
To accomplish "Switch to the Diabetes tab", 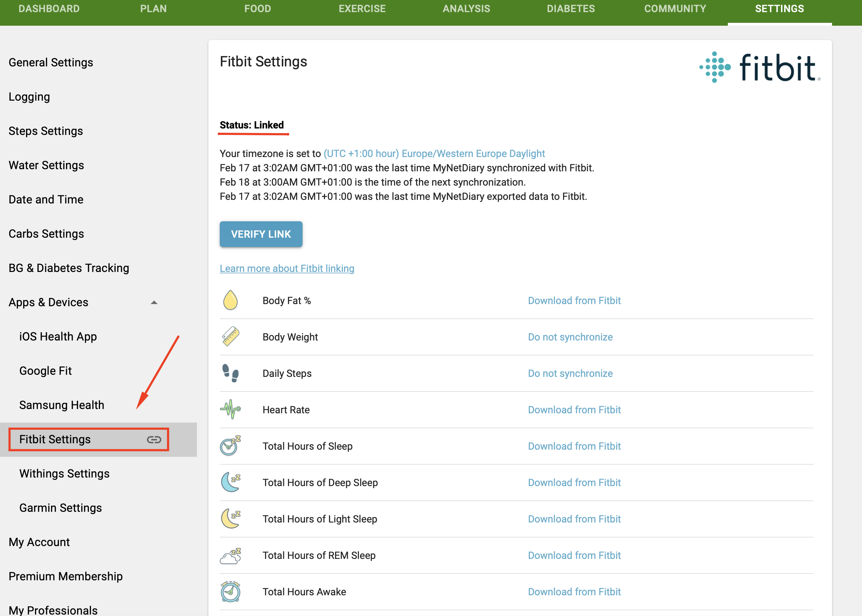I will [571, 9].
